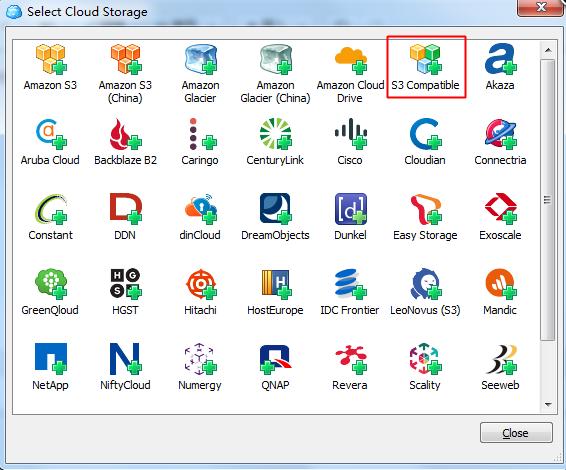Screen dimensions: 566x470
Task: Click the scrollbar down arrow
Action: [x=548, y=405]
